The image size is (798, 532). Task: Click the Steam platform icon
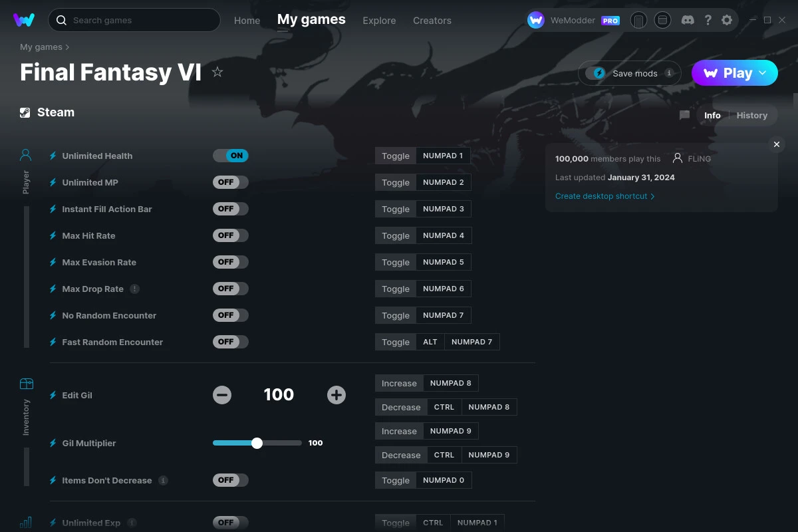pos(25,112)
